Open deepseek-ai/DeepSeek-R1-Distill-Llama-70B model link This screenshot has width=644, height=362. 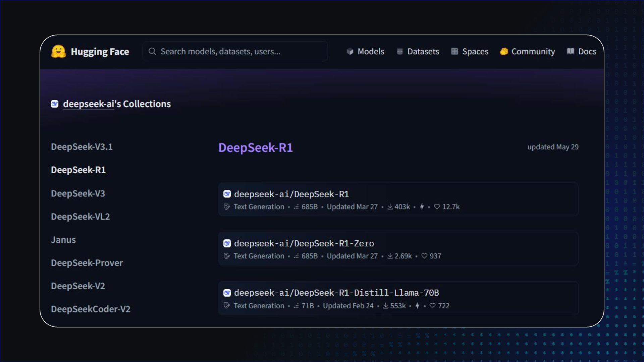click(x=336, y=293)
